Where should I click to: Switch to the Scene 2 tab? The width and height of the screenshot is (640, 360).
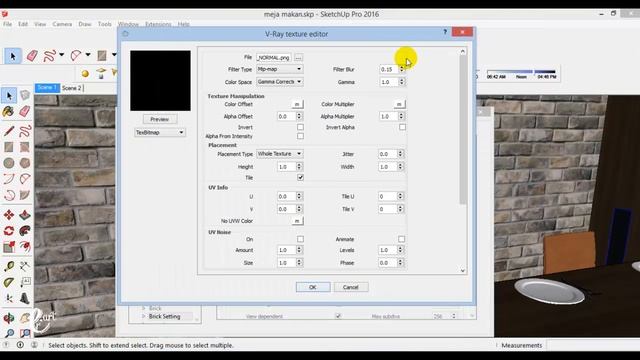[x=72, y=88]
